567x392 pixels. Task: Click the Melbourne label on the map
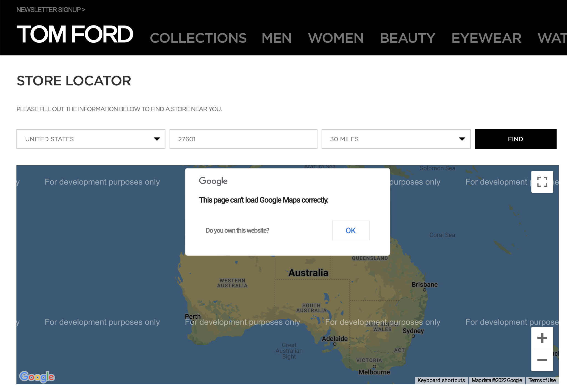pyautogui.click(x=374, y=372)
